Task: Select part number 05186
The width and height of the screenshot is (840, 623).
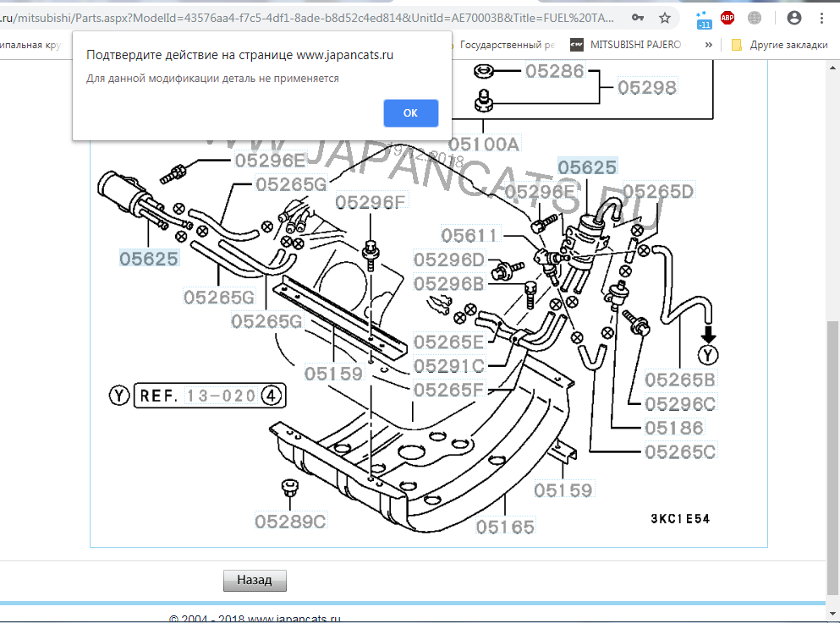Action: (x=674, y=429)
